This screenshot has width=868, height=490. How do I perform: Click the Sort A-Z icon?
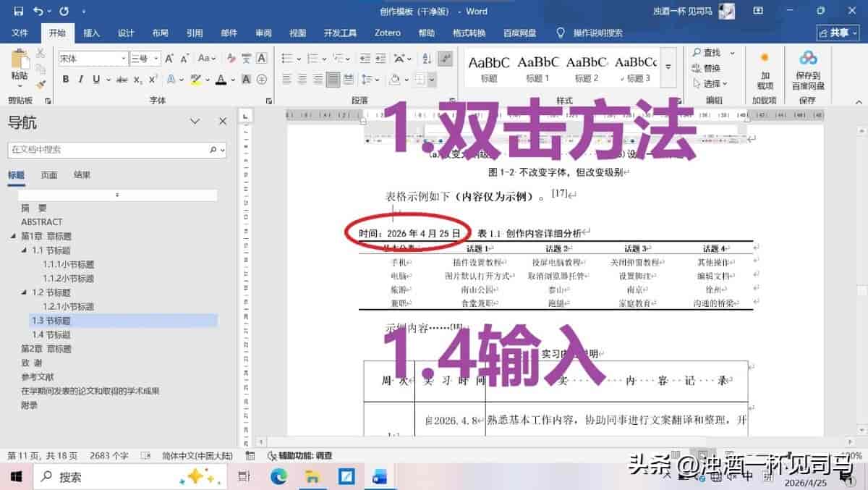pyautogui.click(x=429, y=59)
